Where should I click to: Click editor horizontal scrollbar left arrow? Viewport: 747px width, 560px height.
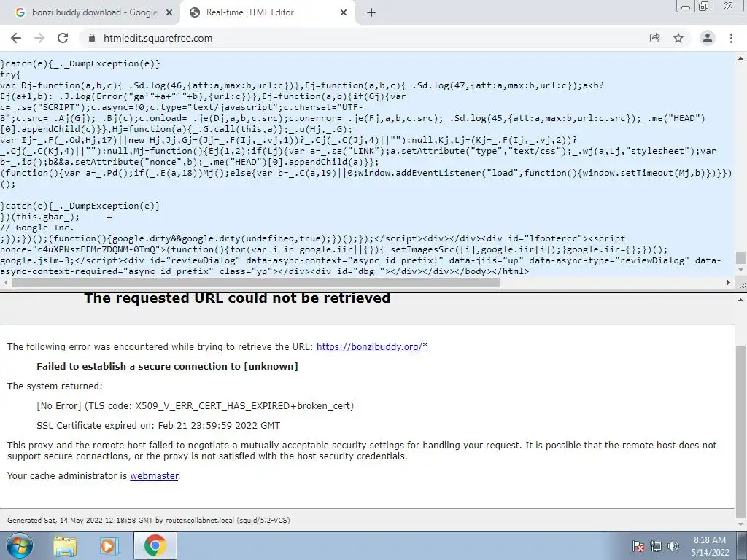click(x=5, y=283)
